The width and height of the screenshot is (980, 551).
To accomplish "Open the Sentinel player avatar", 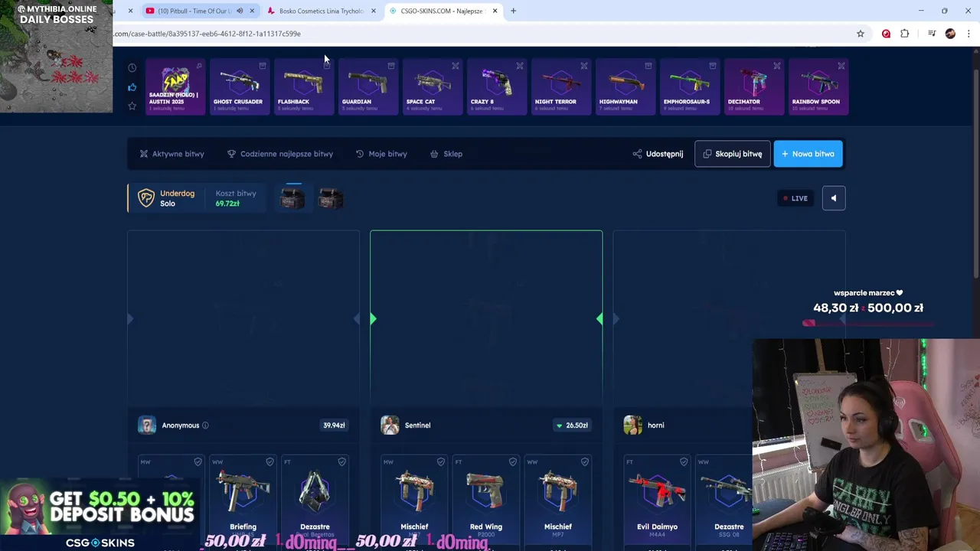I will coord(390,425).
